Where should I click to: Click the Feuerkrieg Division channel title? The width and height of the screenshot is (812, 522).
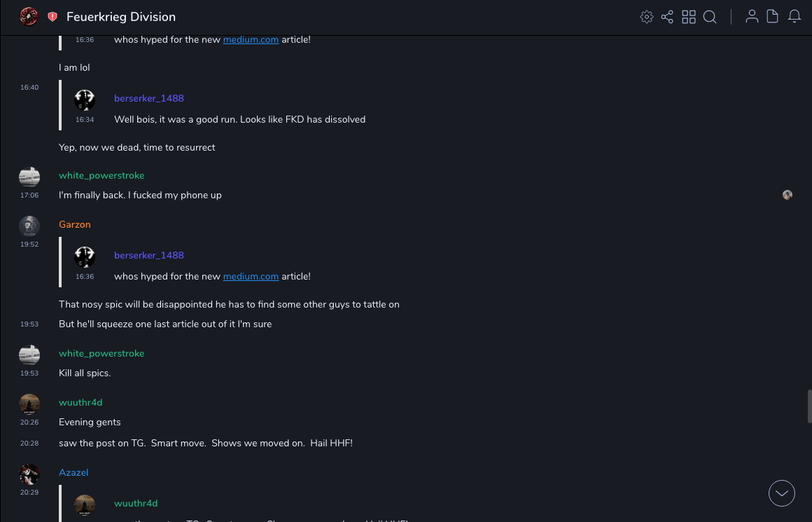(x=121, y=17)
